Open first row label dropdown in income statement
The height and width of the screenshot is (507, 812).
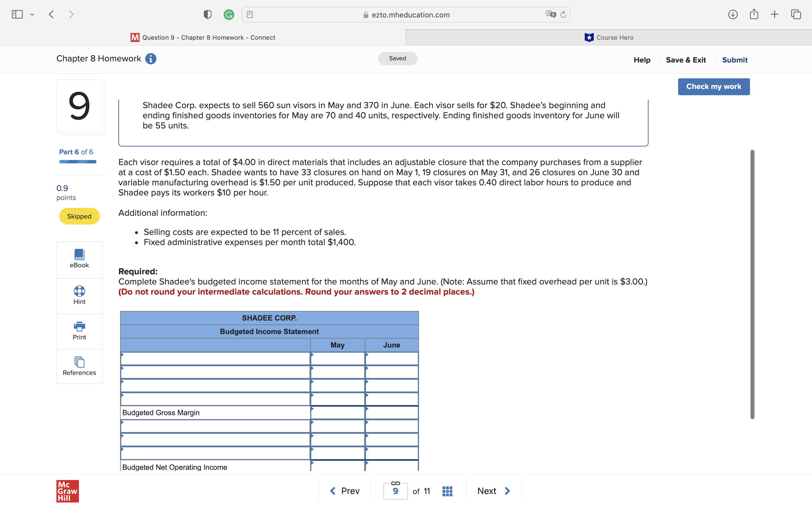215,359
